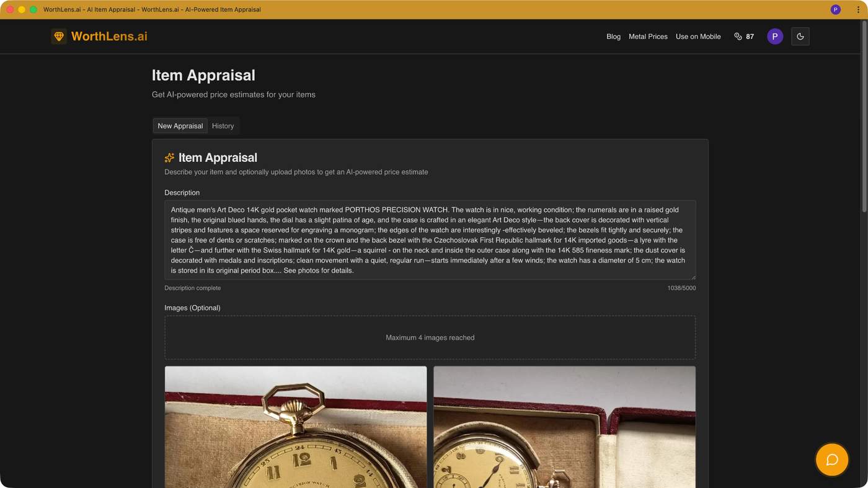Open the chat bubble support widget
Image resolution: width=868 pixels, height=488 pixels.
point(832,459)
